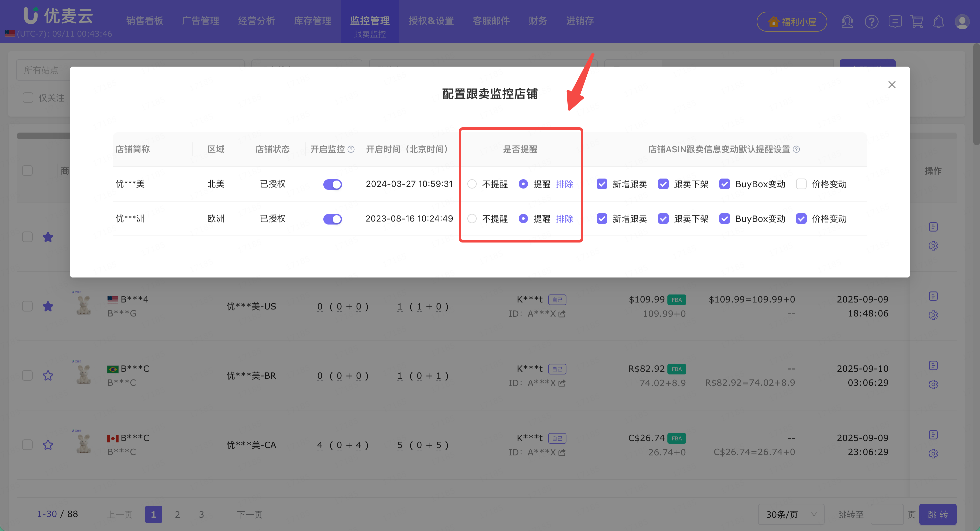The image size is (980, 531).
Task: Go to page 3
Action: (x=201, y=514)
